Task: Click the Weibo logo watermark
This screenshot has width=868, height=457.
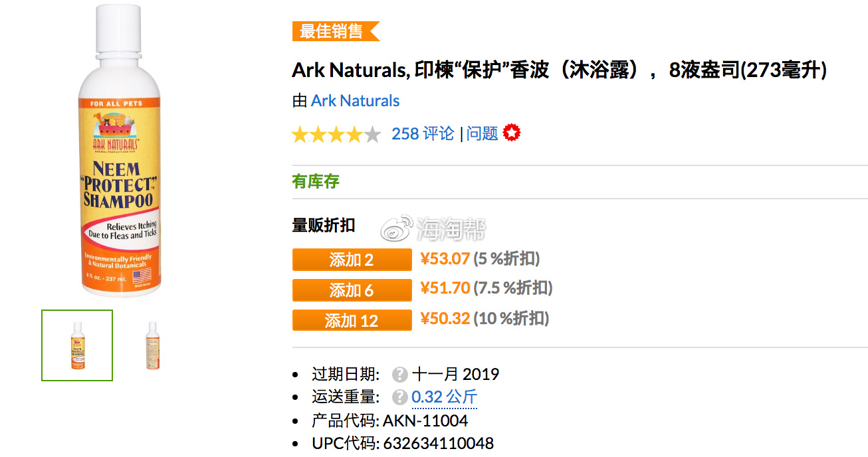Action: [396, 230]
